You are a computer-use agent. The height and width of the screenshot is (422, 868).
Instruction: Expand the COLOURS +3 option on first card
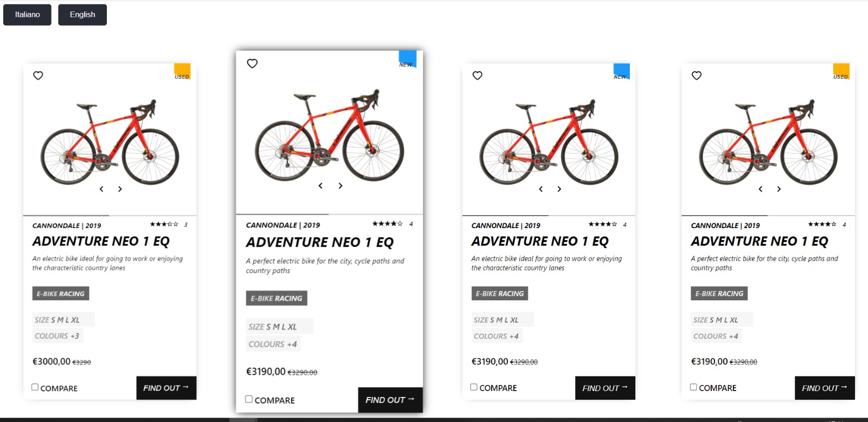click(57, 336)
